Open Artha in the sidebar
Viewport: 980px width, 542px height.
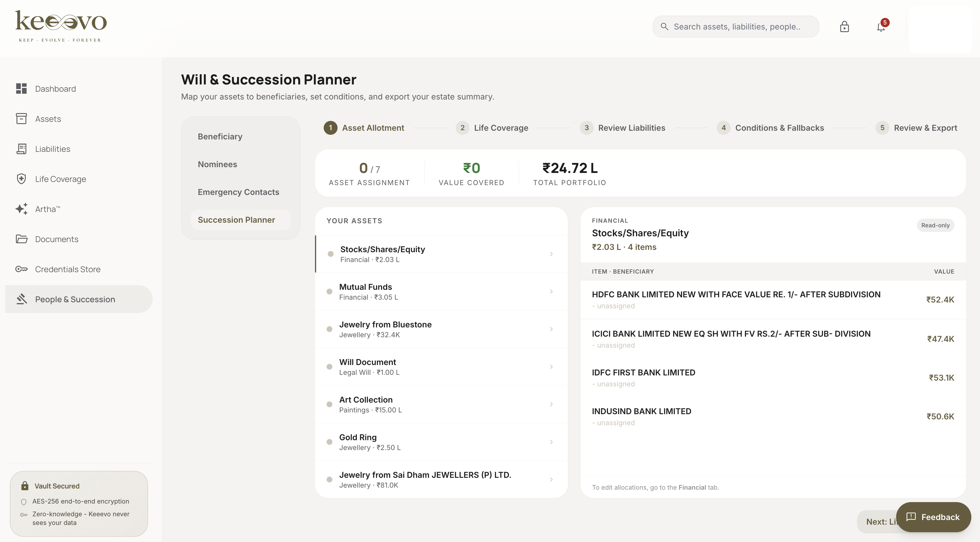pos(79,209)
